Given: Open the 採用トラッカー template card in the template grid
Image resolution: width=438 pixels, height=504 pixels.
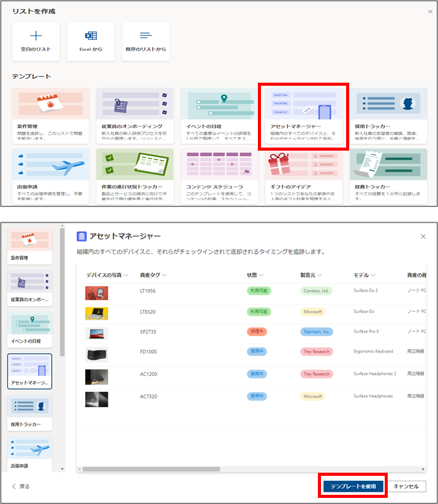Looking at the screenshot, I should point(388,116).
